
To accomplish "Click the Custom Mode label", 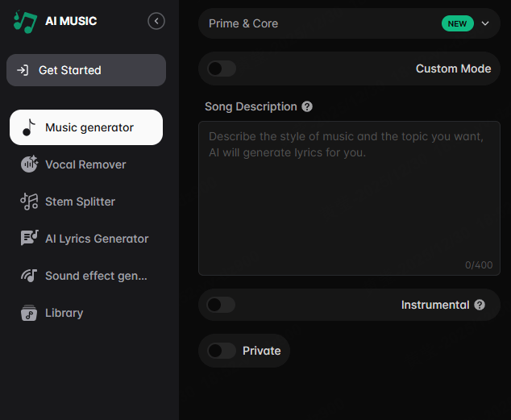I will click(453, 69).
